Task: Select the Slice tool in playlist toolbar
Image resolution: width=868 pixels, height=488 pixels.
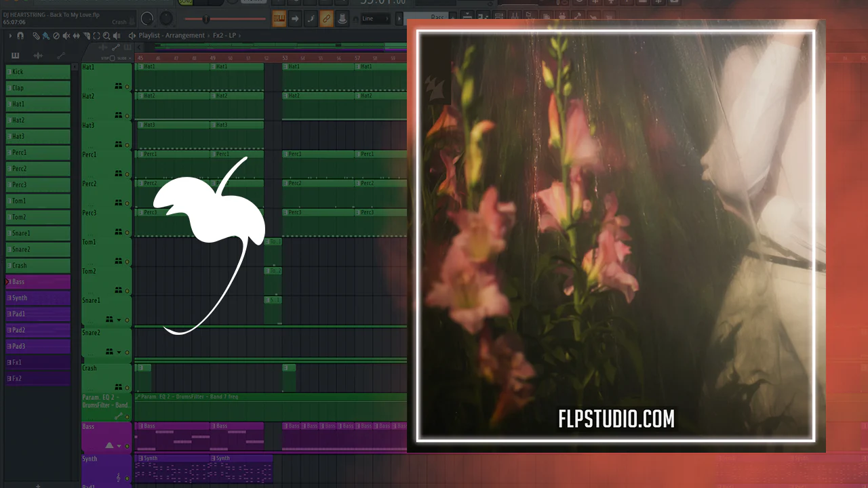Action: (86, 36)
